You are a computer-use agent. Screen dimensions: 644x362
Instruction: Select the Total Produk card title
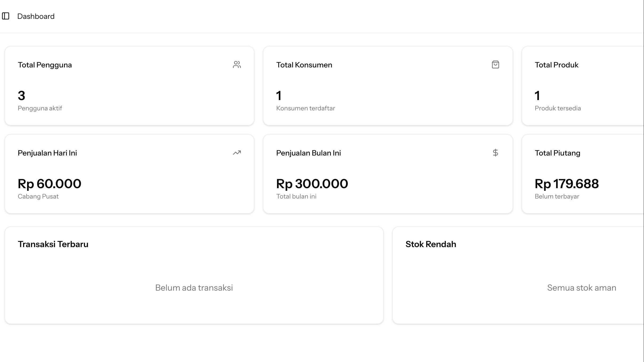pyautogui.click(x=556, y=65)
